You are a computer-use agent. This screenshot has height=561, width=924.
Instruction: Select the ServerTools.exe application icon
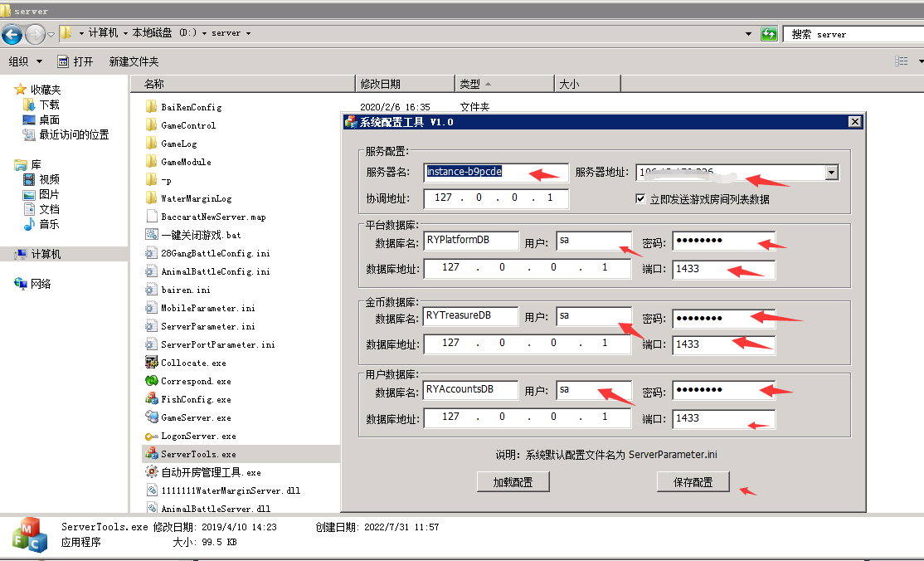click(152, 454)
